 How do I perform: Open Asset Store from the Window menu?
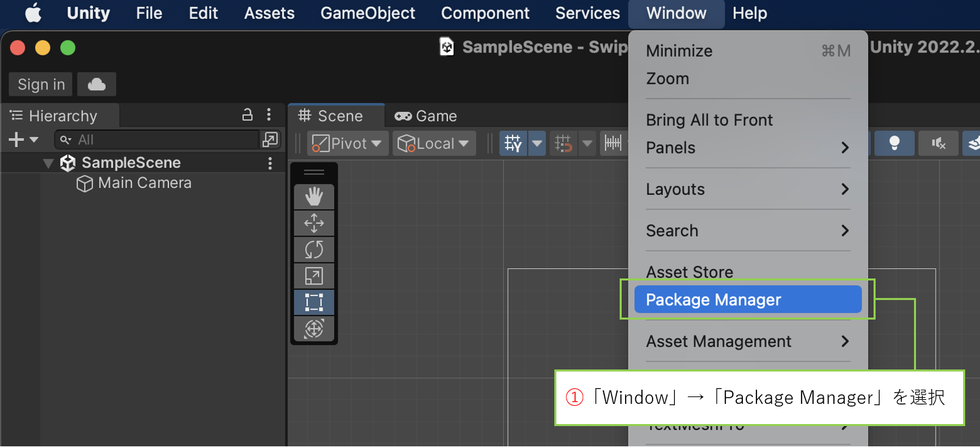689,272
